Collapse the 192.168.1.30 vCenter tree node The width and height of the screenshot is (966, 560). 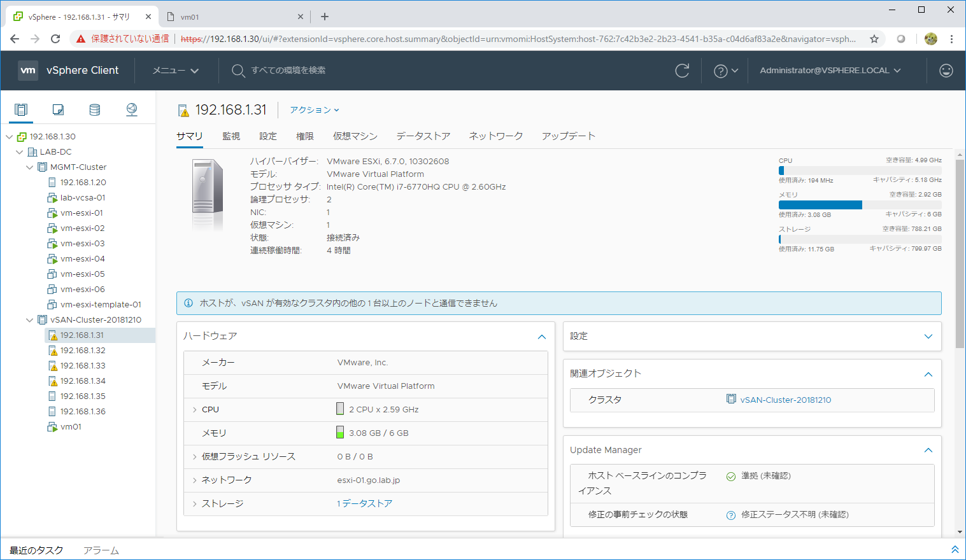[x=9, y=137]
